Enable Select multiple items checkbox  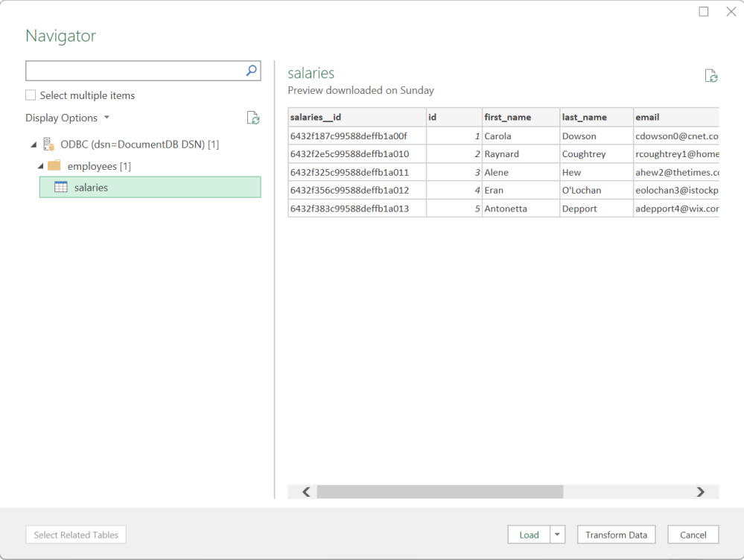(31, 95)
